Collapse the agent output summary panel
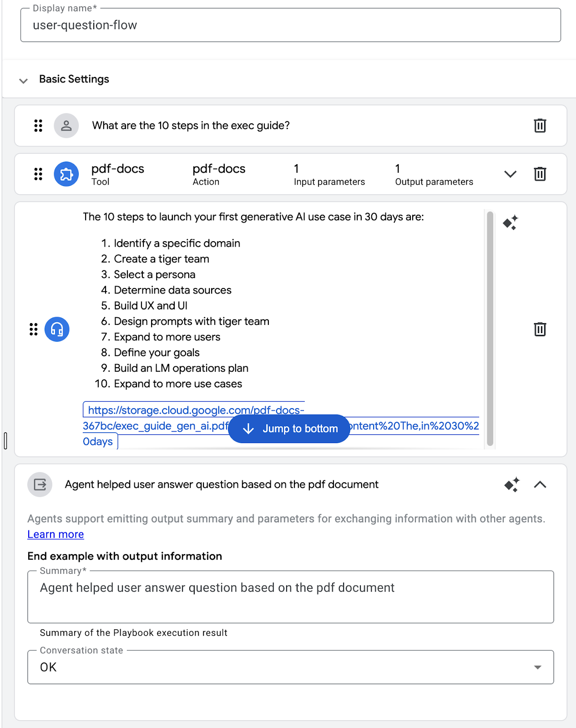The height and width of the screenshot is (728, 576). tap(540, 485)
